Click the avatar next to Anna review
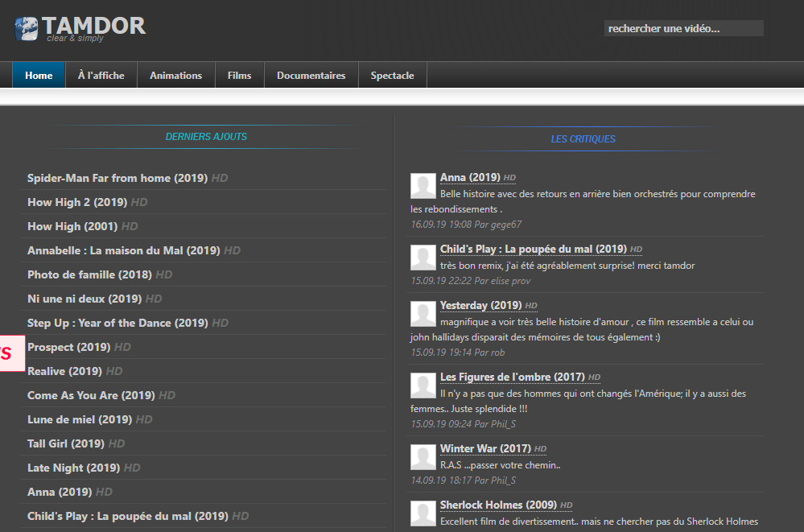 (423, 186)
